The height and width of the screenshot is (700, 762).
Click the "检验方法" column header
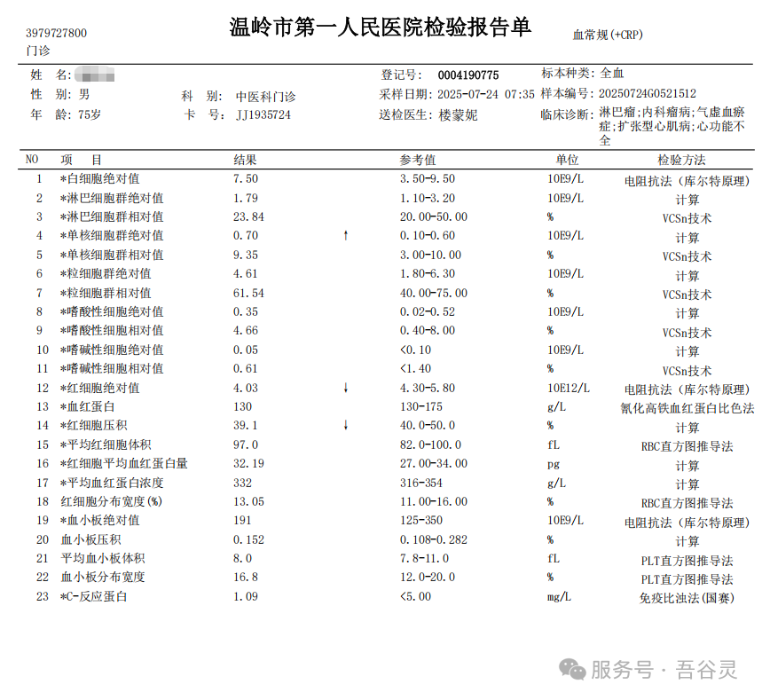(681, 160)
